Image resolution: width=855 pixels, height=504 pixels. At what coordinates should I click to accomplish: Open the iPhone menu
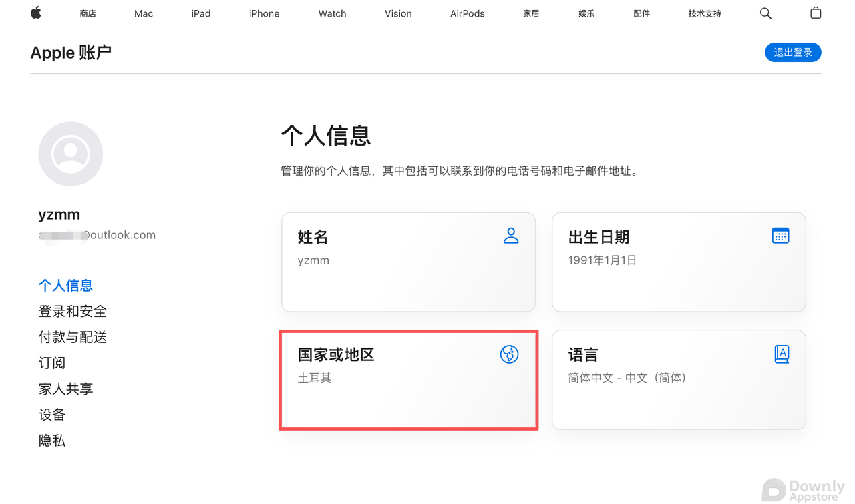click(265, 13)
